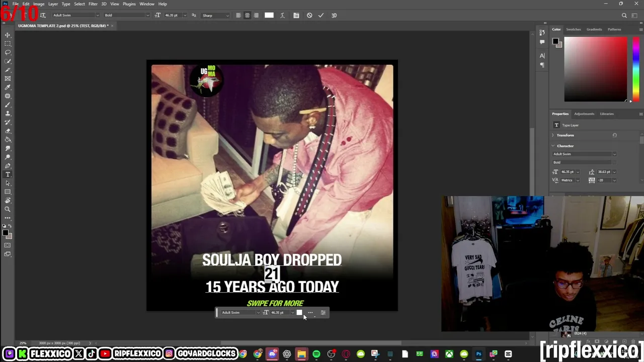The width and height of the screenshot is (644, 362).
Task: Toggle Quick Mask mode
Action: pyautogui.click(x=8, y=245)
